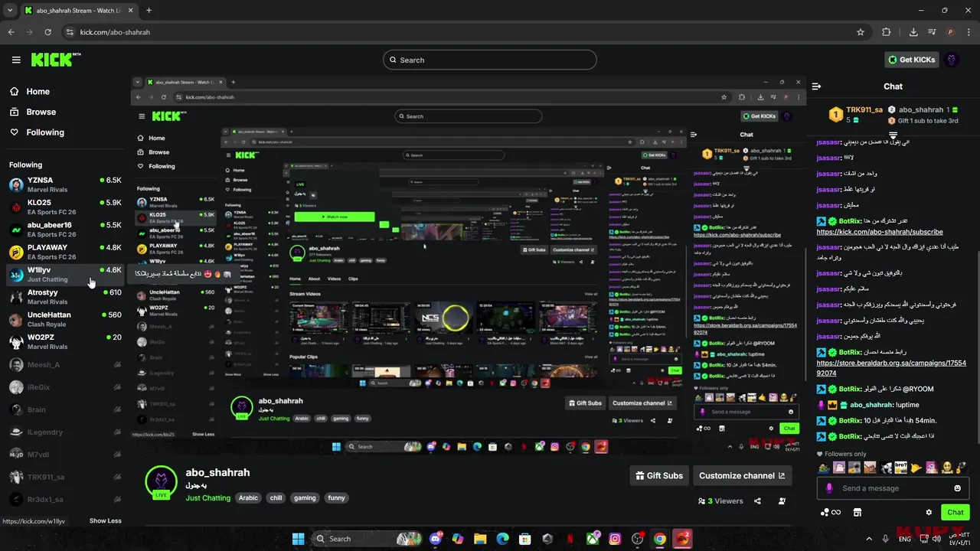The image size is (980, 551).
Task: Open the Chrome three-dot menu
Action: 968,32
